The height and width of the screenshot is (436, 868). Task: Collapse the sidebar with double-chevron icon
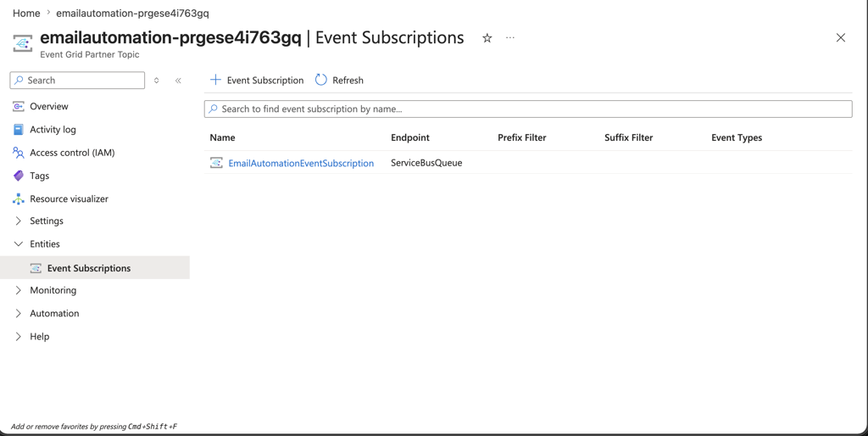pyautogui.click(x=178, y=81)
